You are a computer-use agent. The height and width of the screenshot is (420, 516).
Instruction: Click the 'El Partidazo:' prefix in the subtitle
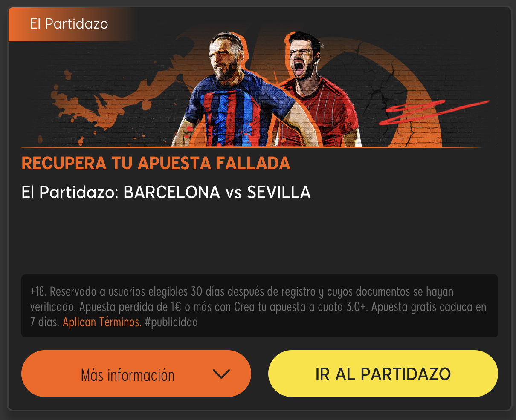[71, 193]
